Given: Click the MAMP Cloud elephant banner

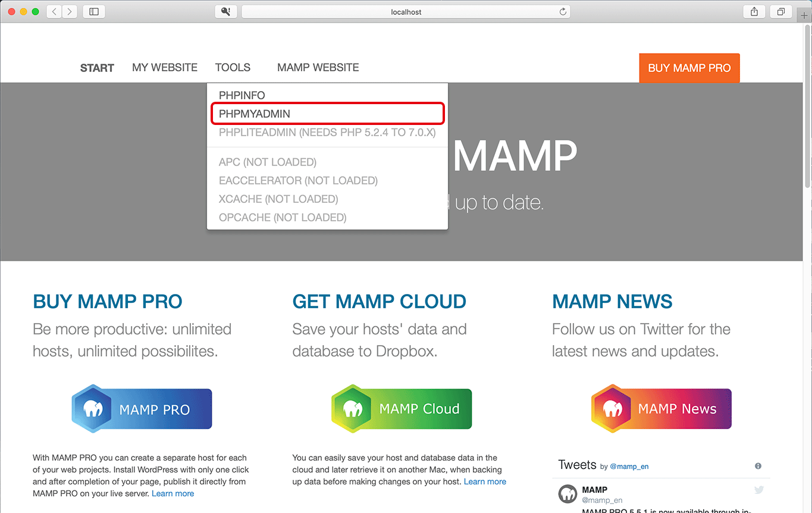Looking at the screenshot, I should point(402,409).
